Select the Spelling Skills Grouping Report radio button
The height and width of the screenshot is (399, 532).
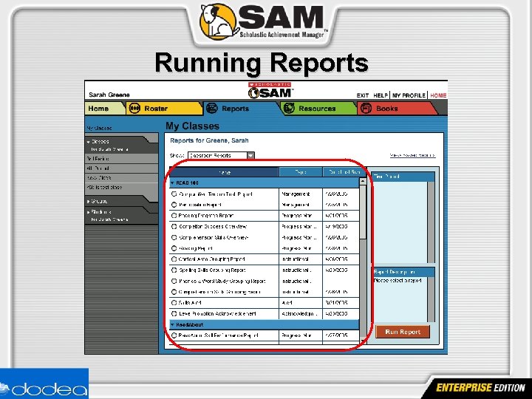174,270
